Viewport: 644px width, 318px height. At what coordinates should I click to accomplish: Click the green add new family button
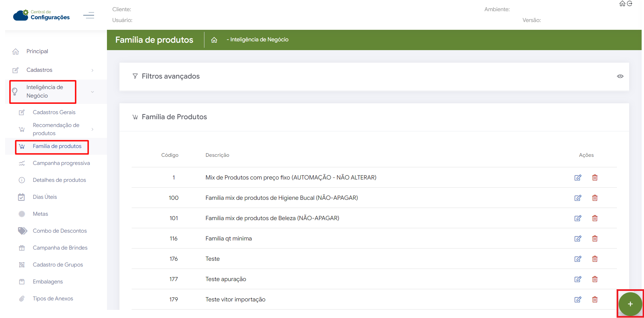tap(630, 304)
